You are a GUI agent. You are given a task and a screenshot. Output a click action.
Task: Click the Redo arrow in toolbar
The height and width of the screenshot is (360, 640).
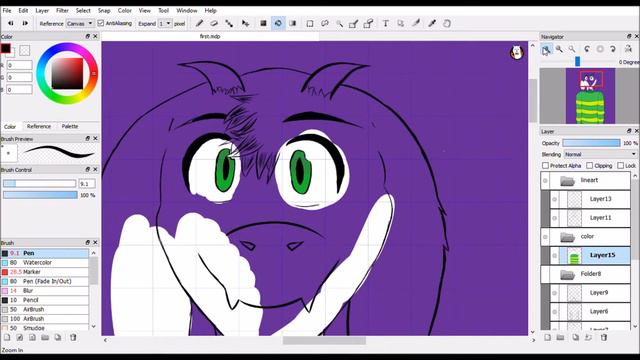25,23
